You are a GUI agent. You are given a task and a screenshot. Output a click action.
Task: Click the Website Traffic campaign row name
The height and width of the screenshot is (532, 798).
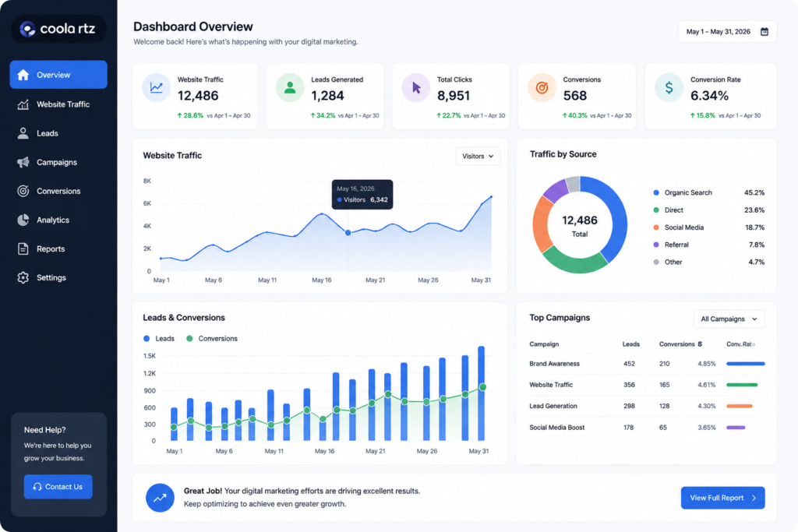point(551,385)
